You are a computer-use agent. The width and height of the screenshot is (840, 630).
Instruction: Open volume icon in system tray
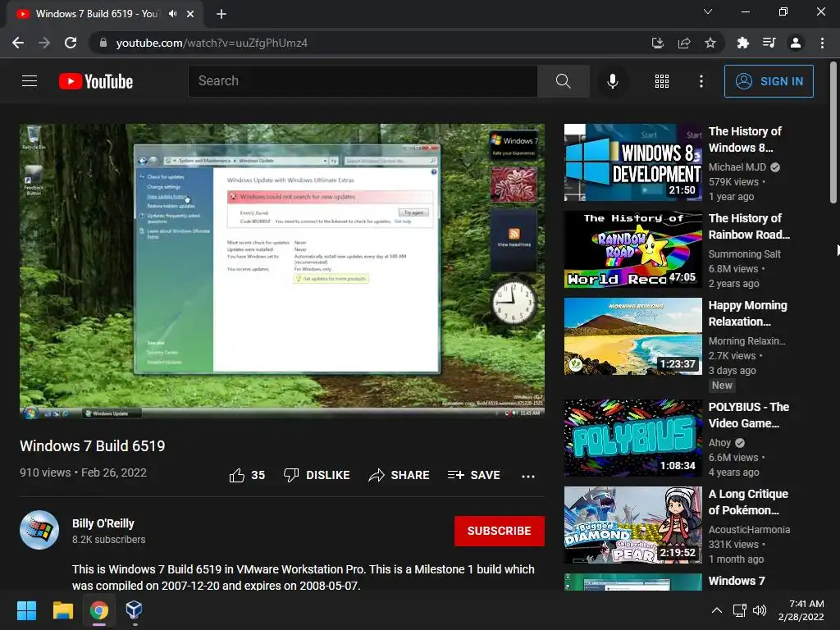click(x=759, y=610)
